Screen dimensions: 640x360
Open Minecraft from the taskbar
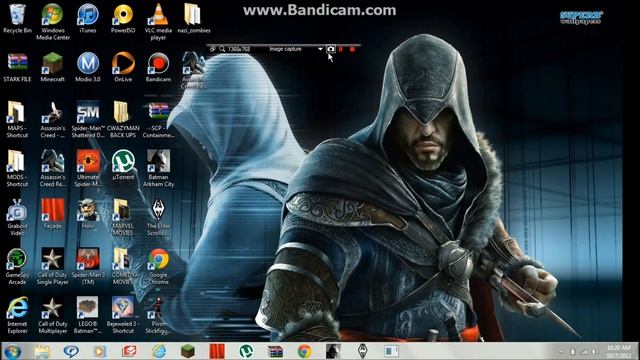188,351
